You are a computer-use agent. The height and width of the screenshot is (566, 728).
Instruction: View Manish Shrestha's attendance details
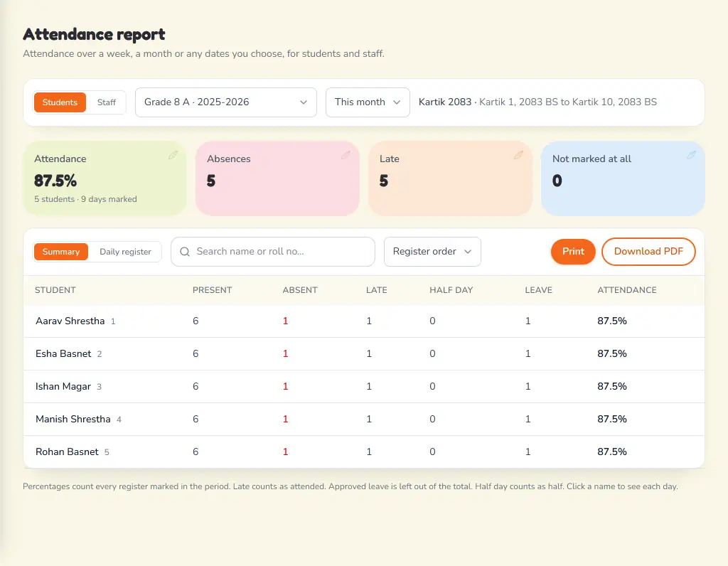pos(73,419)
